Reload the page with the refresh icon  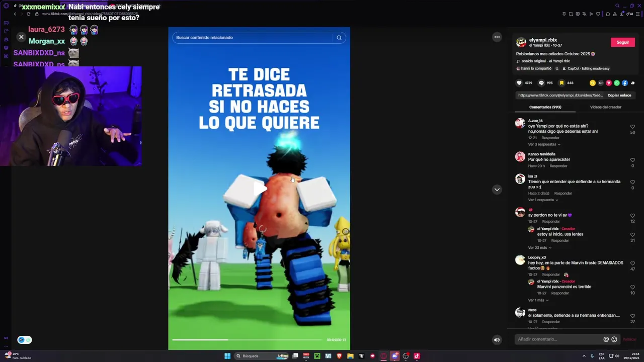tap(28, 14)
